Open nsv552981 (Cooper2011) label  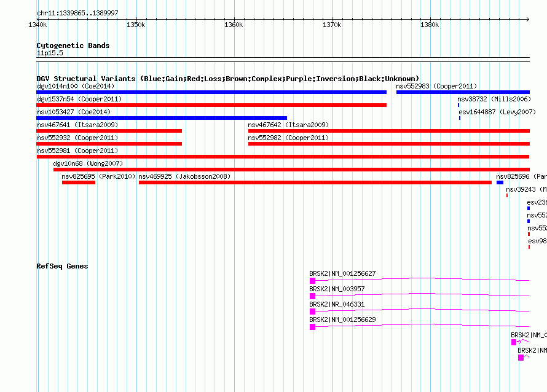pyautogui.click(x=77, y=151)
